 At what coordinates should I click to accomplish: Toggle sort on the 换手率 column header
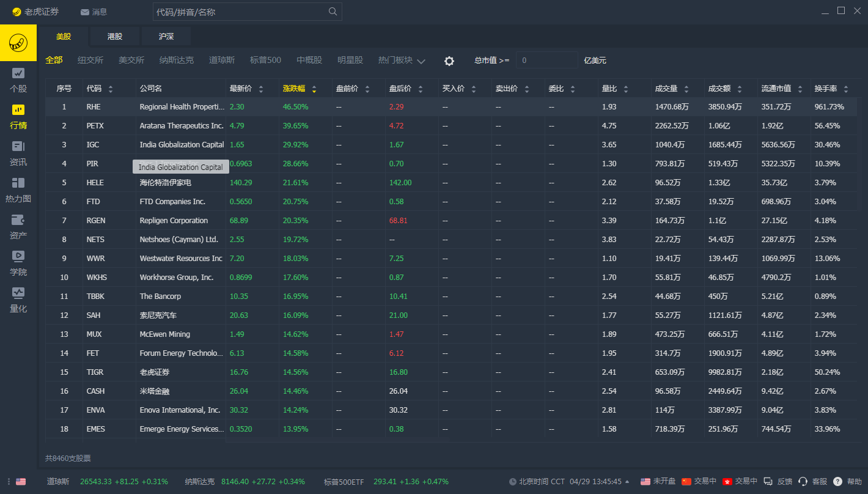click(x=831, y=89)
